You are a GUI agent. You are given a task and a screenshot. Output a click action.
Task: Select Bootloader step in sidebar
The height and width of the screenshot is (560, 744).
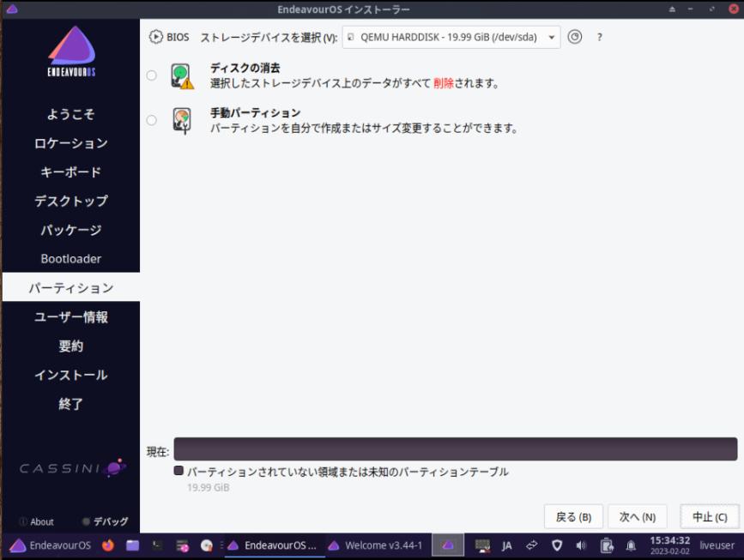click(71, 259)
